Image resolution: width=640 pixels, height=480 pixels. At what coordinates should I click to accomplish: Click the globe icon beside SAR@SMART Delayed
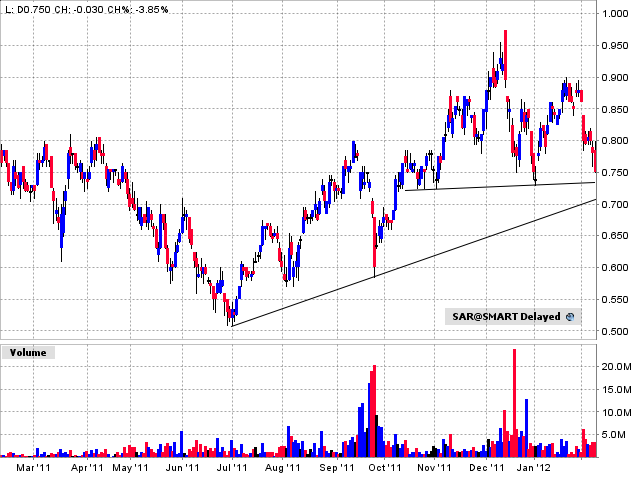[570, 317]
